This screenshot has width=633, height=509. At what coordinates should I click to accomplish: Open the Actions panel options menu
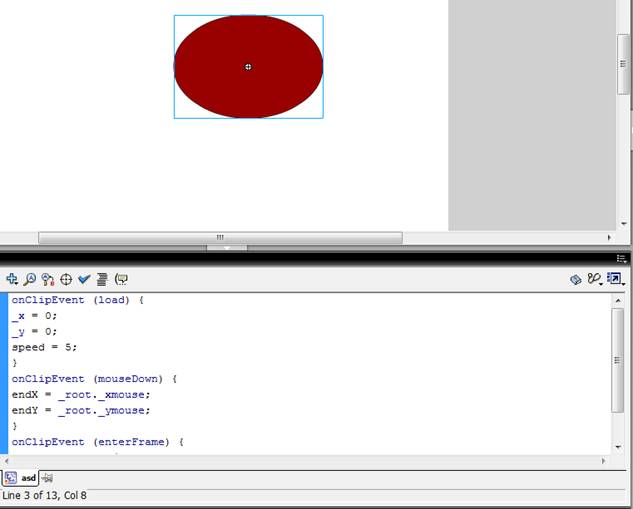(621, 259)
